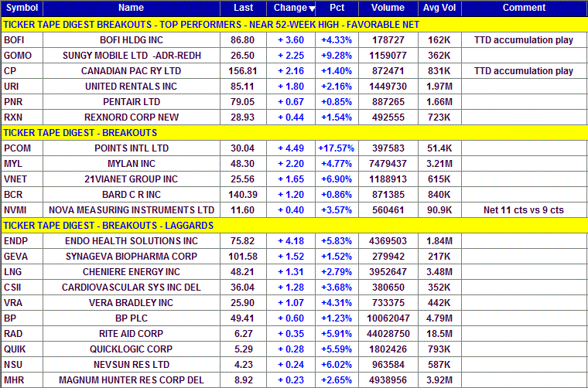588x388 pixels.
Task: Select QUICKLOGIC CORP name cell
Action: coord(132,349)
